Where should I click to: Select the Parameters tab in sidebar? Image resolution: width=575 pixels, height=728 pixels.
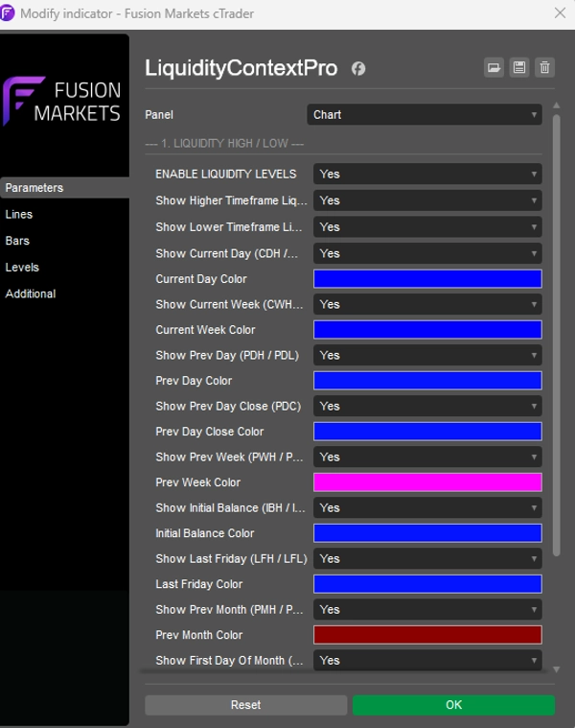(x=64, y=188)
